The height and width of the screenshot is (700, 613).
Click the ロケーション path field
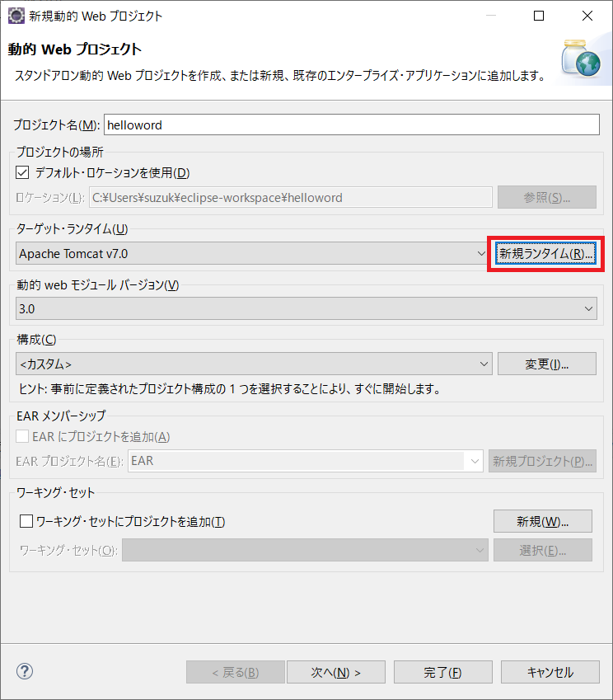click(291, 197)
